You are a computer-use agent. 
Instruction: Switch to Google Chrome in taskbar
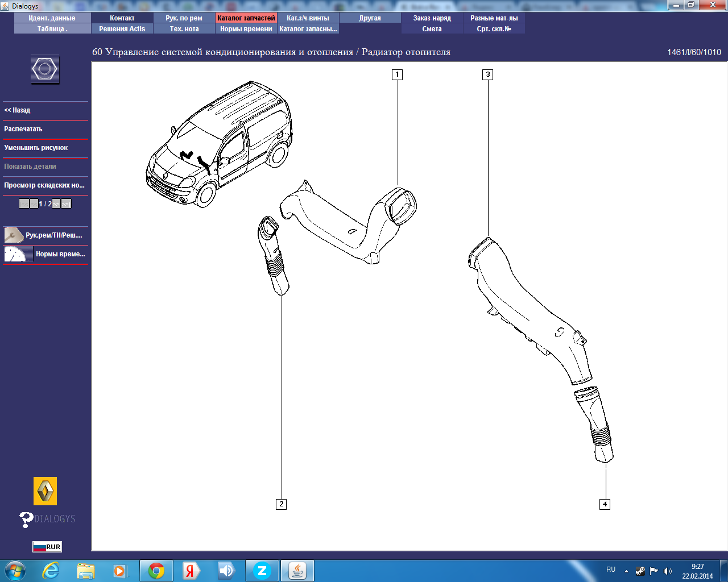[156, 571]
